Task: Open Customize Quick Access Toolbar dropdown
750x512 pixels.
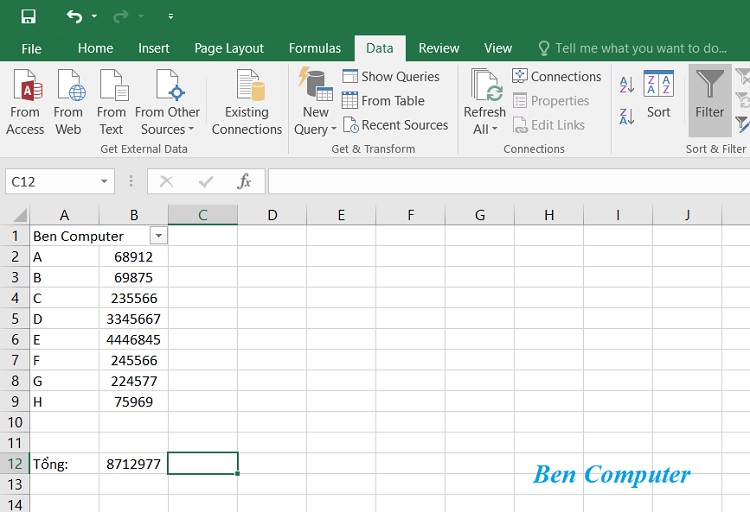Action: (x=171, y=16)
